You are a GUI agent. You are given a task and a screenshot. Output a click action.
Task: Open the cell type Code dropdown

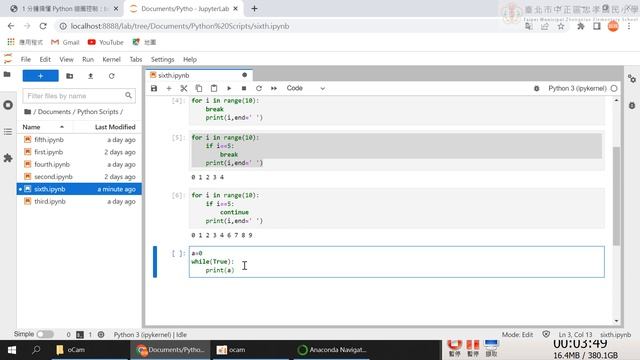click(x=305, y=88)
